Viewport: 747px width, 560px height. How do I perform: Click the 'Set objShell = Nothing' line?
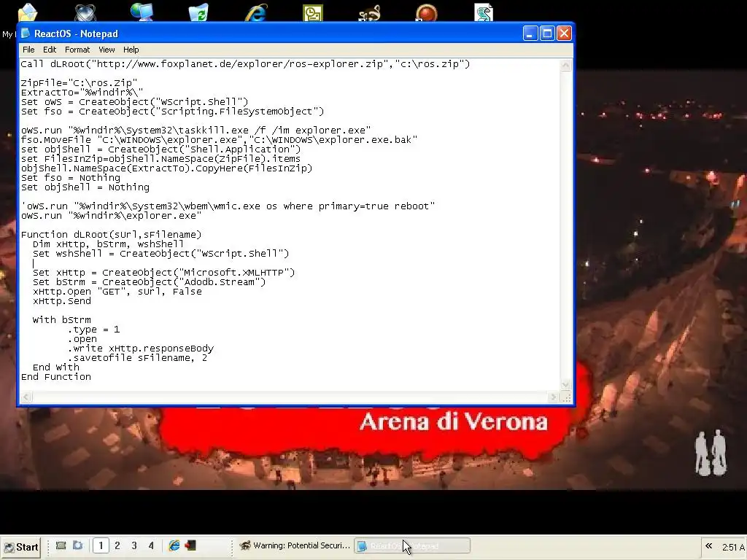pos(85,187)
